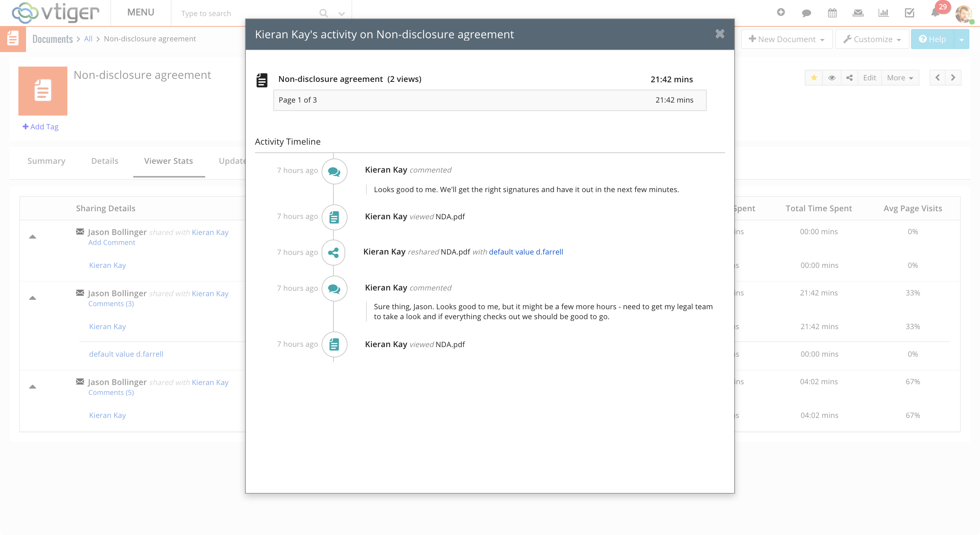Open the mail envelope icon
980x535 pixels.
858,13
